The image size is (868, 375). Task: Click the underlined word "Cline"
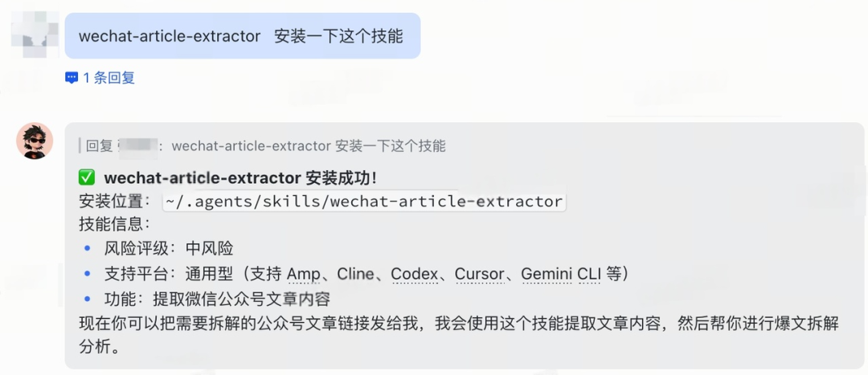coord(355,274)
